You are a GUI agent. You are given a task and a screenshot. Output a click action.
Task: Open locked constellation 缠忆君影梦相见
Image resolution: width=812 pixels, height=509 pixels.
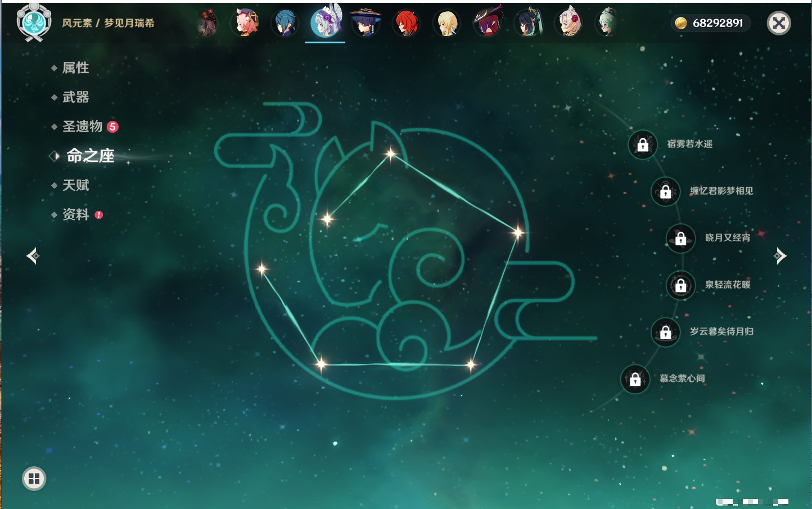pos(666,191)
